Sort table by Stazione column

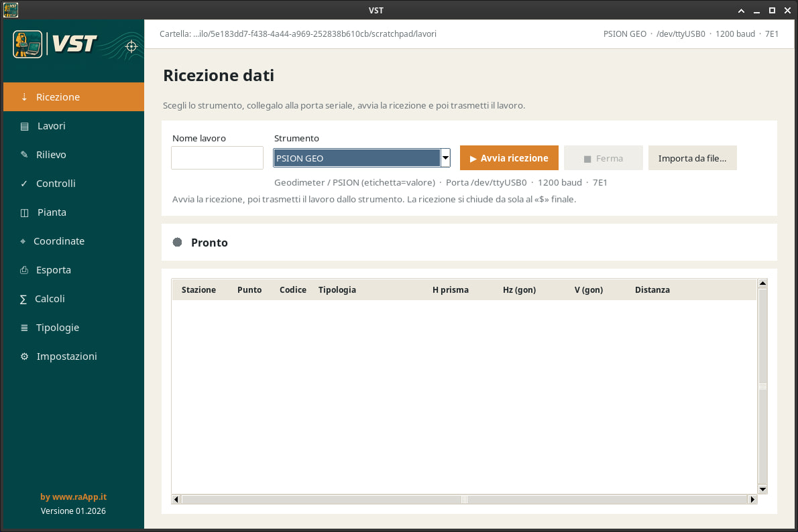pos(198,290)
